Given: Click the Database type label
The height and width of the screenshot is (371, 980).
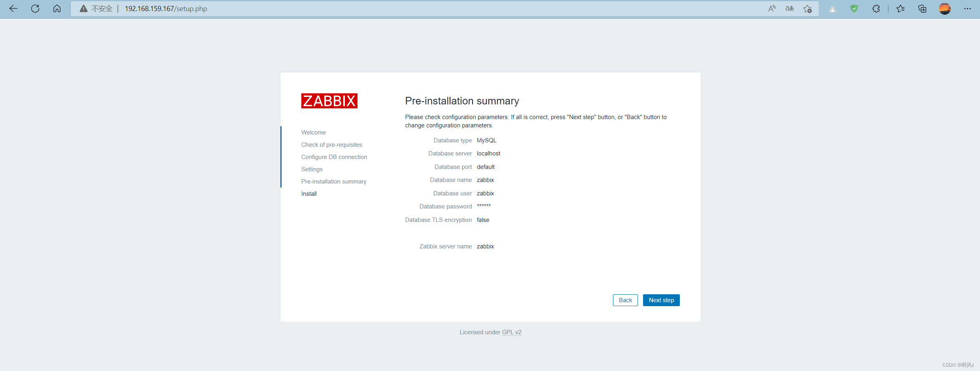Looking at the screenshot, I should tap(452, 140).
